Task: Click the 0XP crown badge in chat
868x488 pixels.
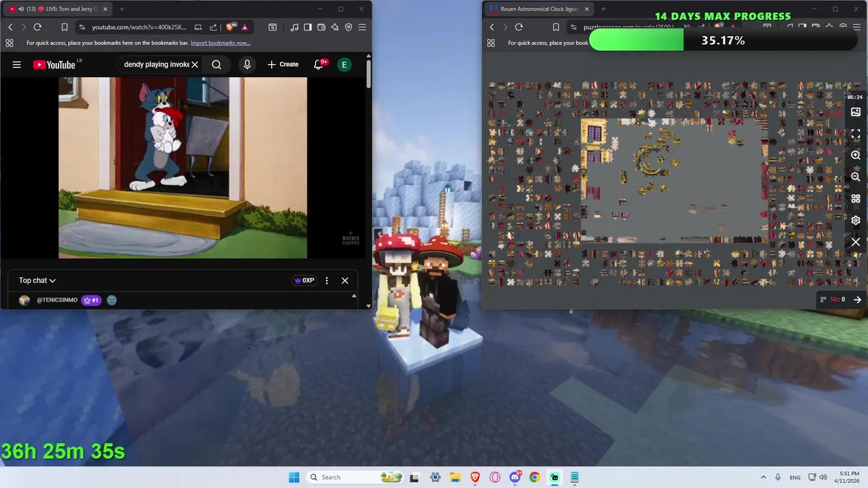Action: pos(304,281)
